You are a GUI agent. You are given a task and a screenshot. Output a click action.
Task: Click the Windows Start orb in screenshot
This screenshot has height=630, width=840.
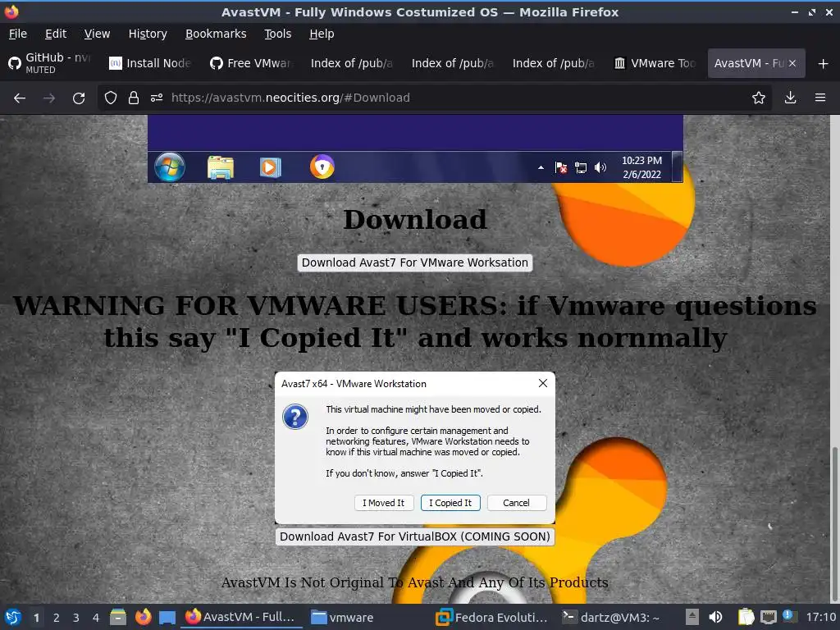(169, 167)
